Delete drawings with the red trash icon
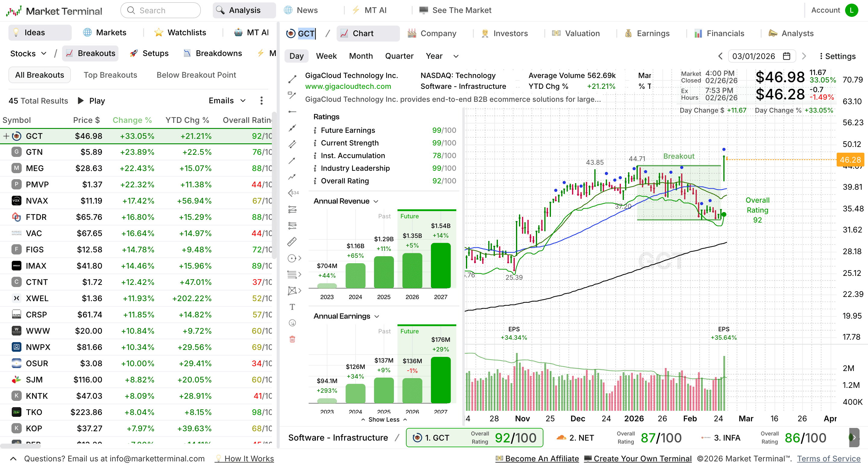868x468 pixels. (x=292, y=339)
